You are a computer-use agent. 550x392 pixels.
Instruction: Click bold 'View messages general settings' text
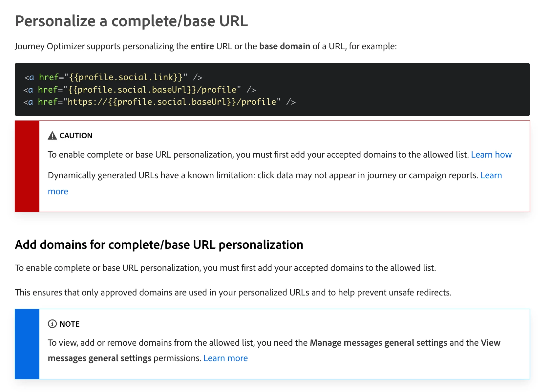tap(274, 350)
